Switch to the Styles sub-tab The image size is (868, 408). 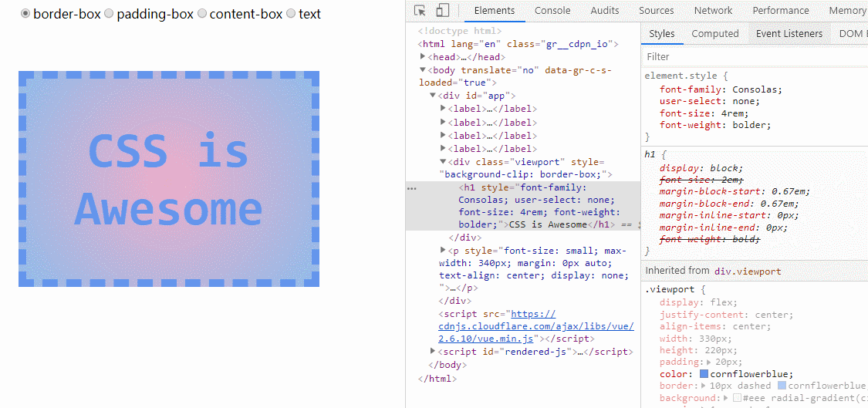coord(661,34)
